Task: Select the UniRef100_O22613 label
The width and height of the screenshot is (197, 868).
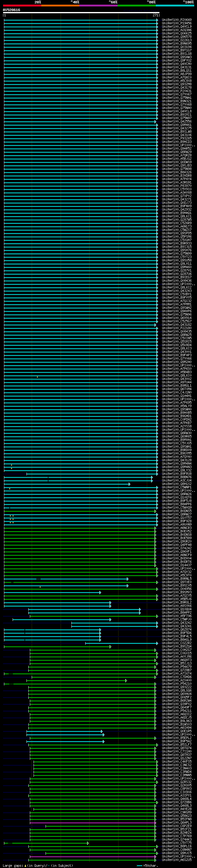Action: coord(177,40)
